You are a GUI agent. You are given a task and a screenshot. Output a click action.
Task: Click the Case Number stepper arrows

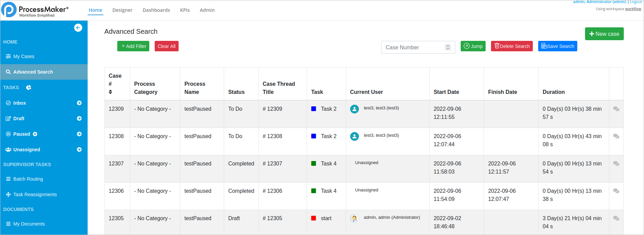pyautogui.click(x=448, y=47)
